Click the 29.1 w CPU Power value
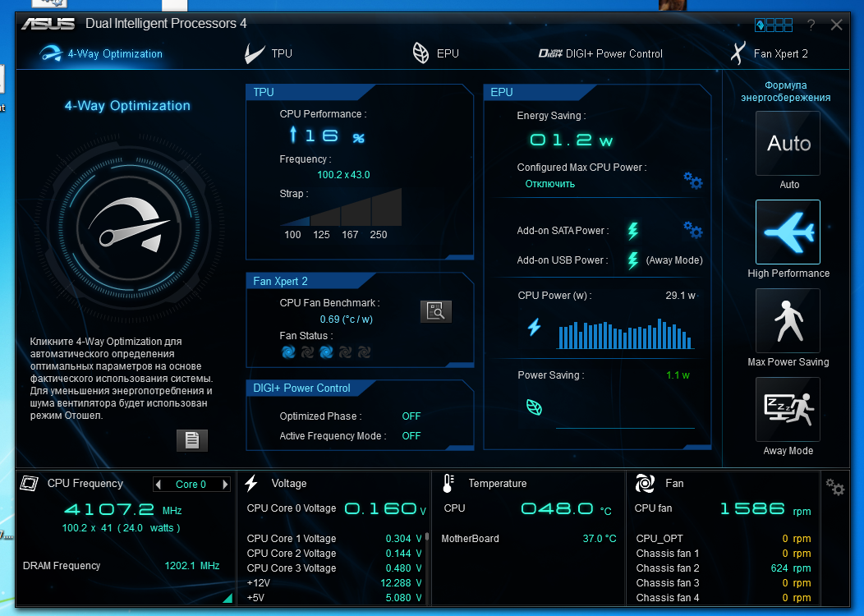Image resolution: width=864 pixels, height=616 pixels. pyautogui.click(x=681, y=296)
